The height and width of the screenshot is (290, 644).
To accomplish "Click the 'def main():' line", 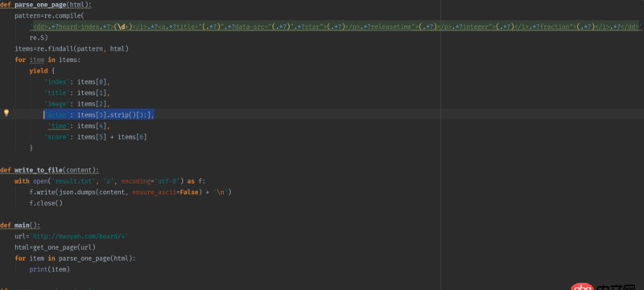I will tap(20, 225).
